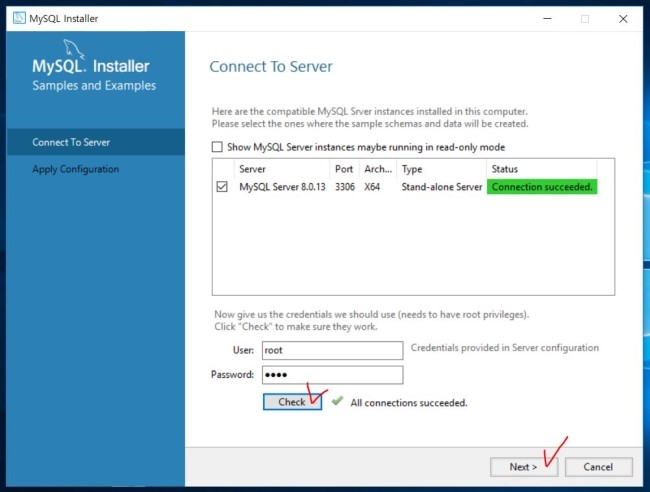Click the Cancel button
The width and height of the screenshot is (650, 492).
(x=598, y=467)
